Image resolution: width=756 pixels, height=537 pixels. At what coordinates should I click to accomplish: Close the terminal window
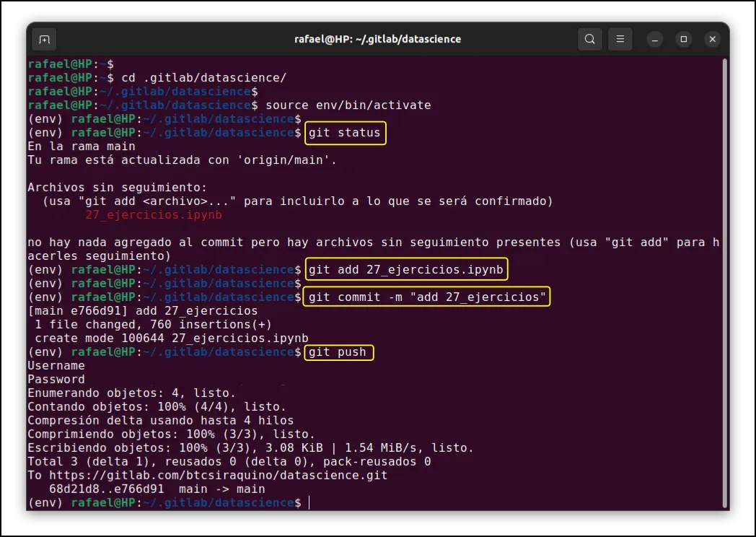pos(713,40)
